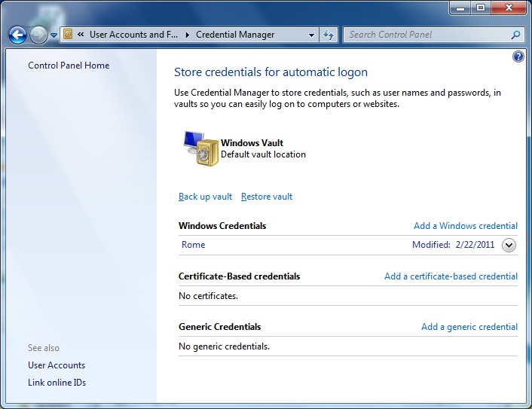
Task: Navigate to User Accounts and F... breadcrumb
Action: point(133,35)
